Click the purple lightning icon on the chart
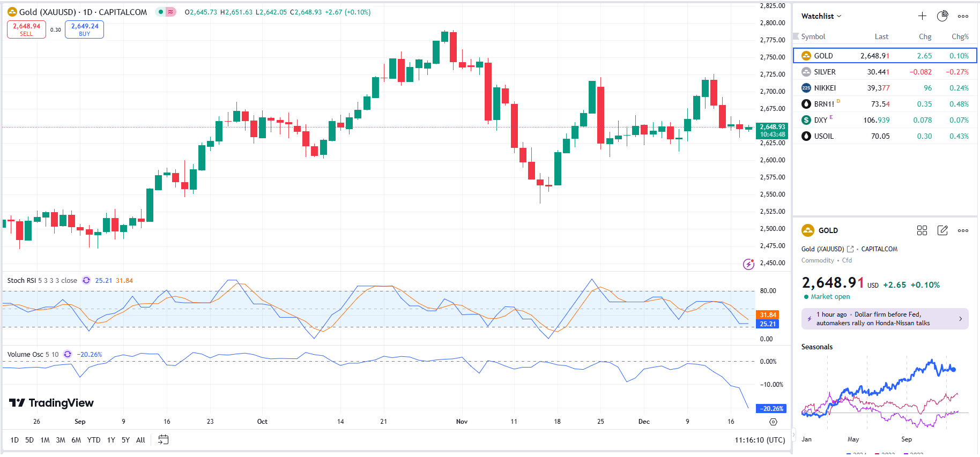Screen dimensions: 980x457 tap(748, 264)
